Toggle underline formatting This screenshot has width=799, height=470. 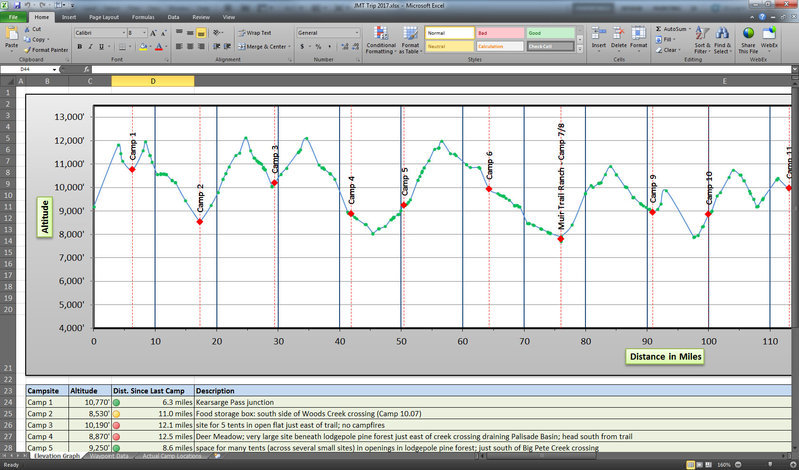pyautogui.click(x=101, y=47)
